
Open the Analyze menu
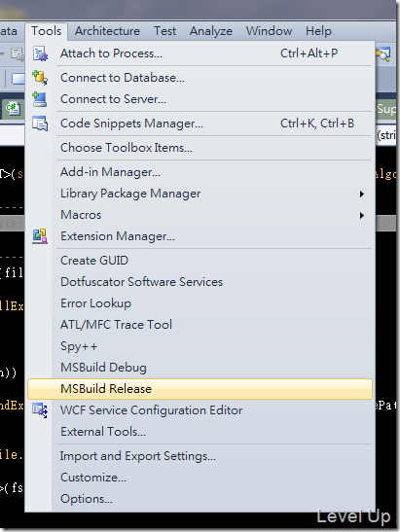(x=211, y=31)
